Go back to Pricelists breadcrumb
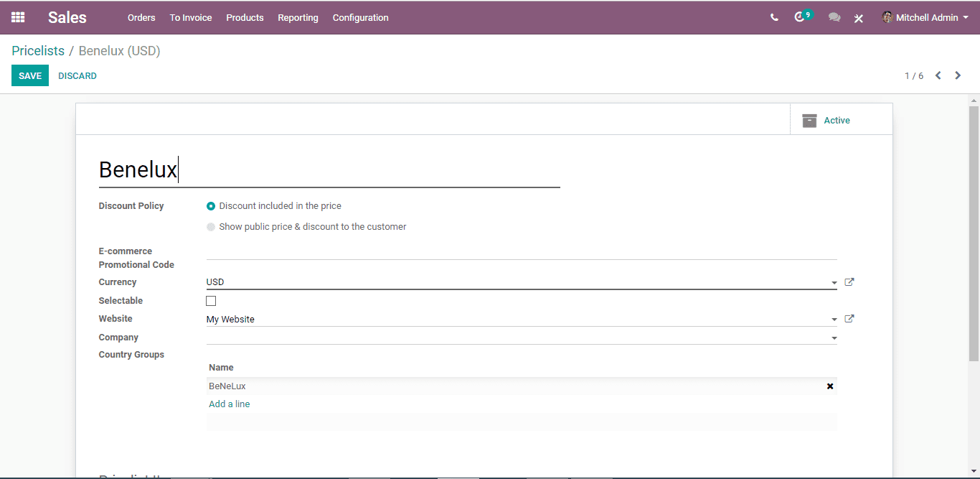Viewport: 980px width, 479px height. 38,51
